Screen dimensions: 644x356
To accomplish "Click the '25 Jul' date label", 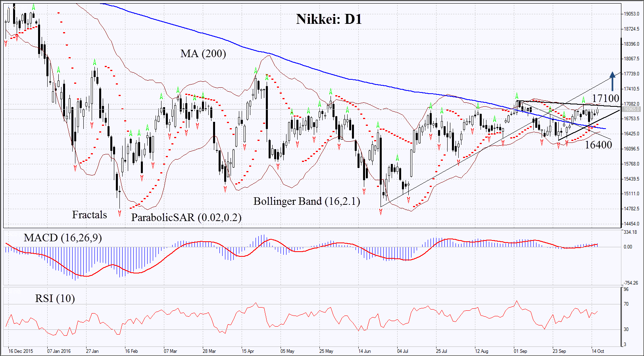I will [441, 351].
